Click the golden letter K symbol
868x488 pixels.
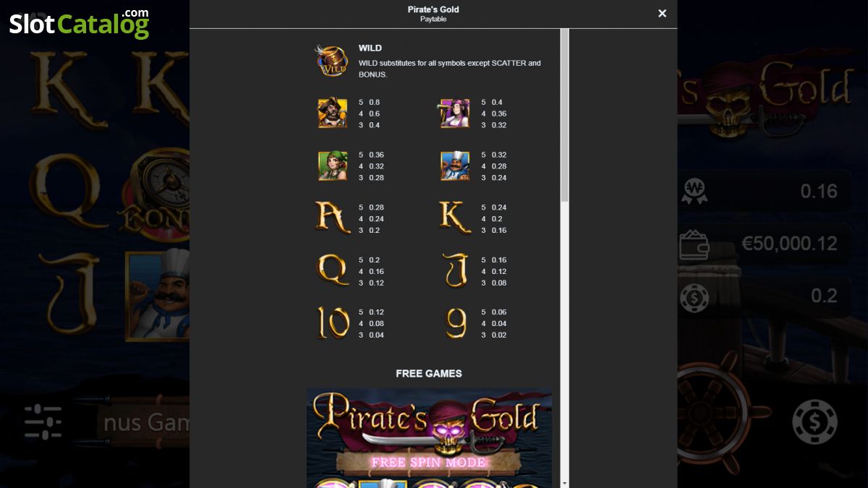[x=455, y=218]
